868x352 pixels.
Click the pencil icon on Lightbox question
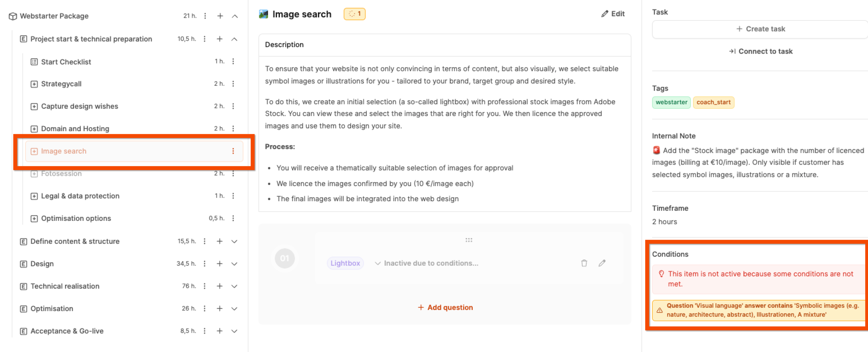602,263
